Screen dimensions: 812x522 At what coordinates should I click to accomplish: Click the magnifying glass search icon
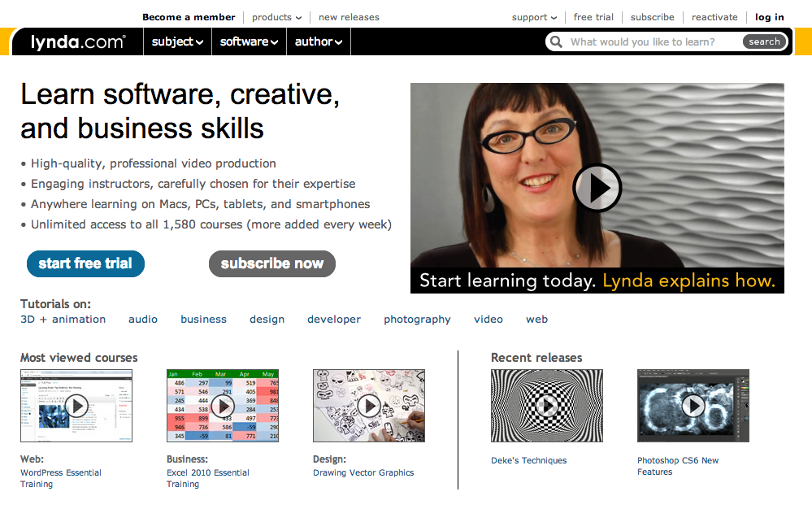pos(556,42)
